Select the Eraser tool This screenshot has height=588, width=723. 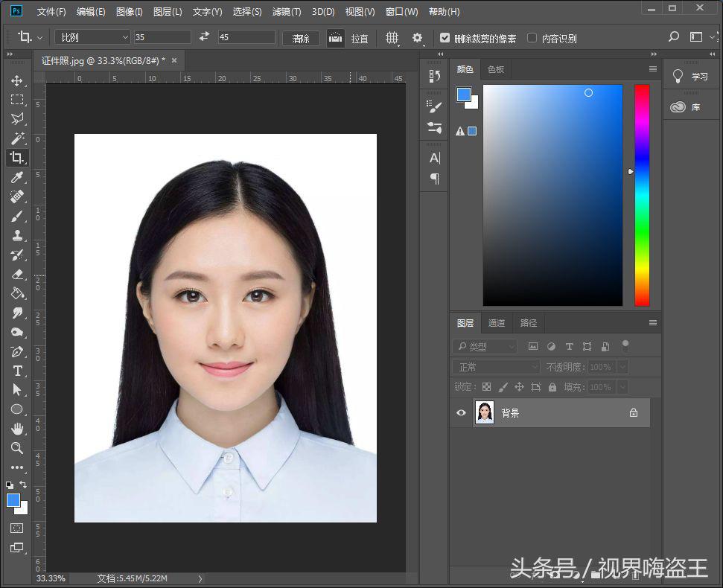[x=17, y=274]
